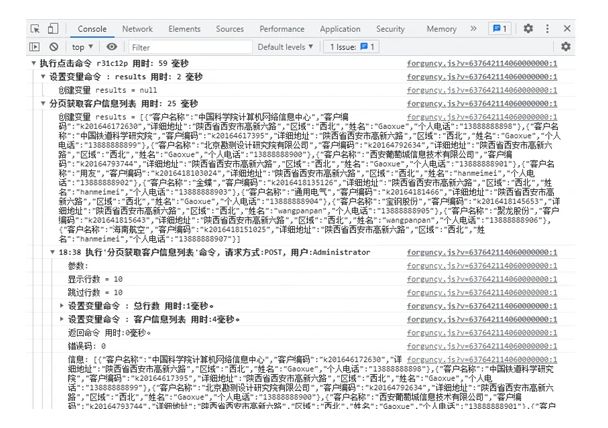Open console settings gear icon

click(x=566, y=47)
